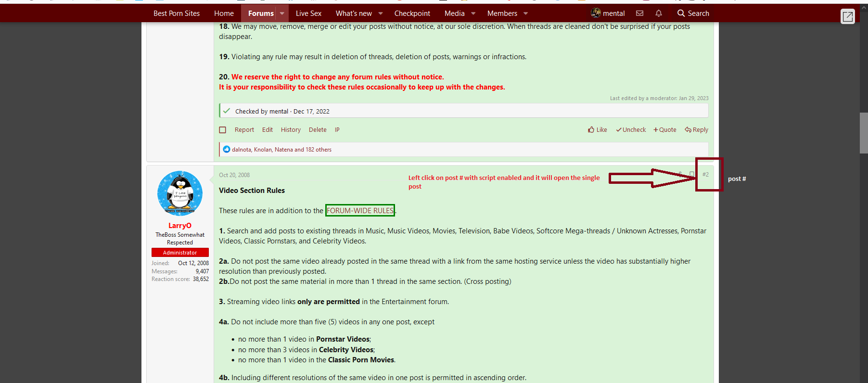
Task: Open the Checkpoint menu item
Action: (x=412, y=13)
